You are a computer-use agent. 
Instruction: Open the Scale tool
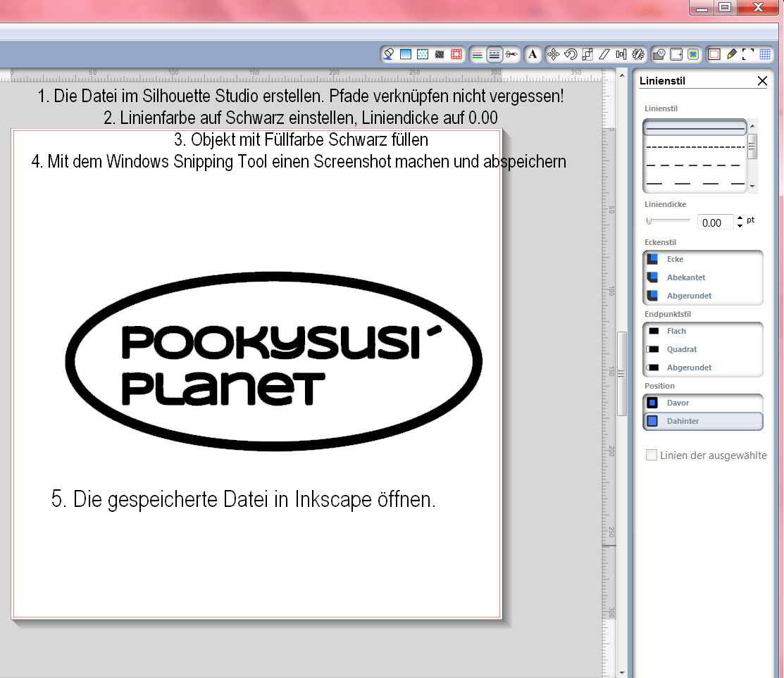click(x=587, y=54)
